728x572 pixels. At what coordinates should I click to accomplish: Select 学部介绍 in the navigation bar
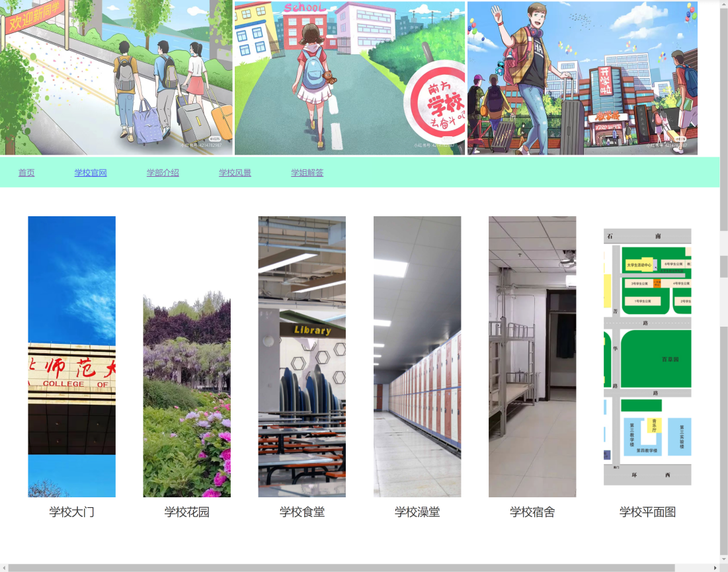pyautogui.click(x=163, y=173)
